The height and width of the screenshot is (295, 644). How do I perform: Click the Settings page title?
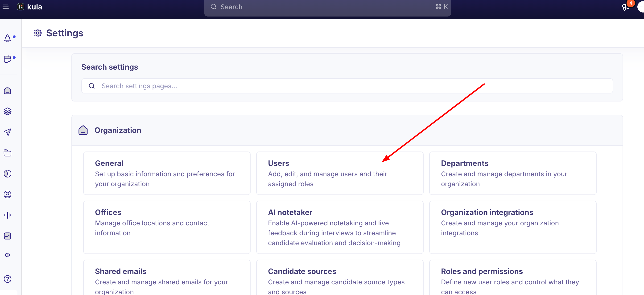[x=65, y=33]
